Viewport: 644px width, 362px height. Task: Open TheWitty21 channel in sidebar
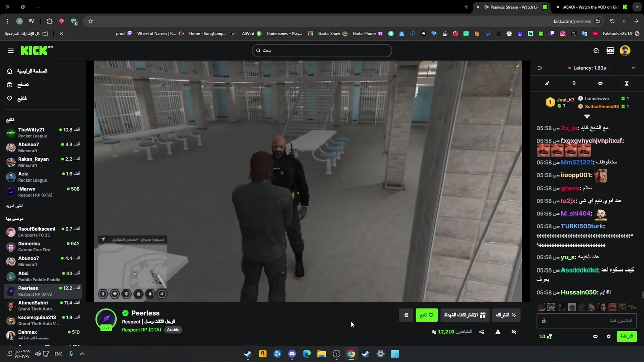(x=43, y=133)
